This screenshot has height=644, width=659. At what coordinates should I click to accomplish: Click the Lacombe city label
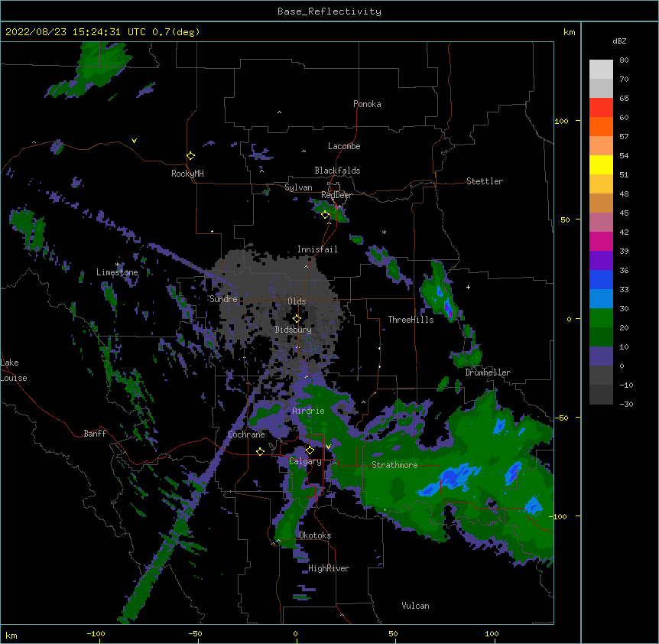tap(344, 146)
